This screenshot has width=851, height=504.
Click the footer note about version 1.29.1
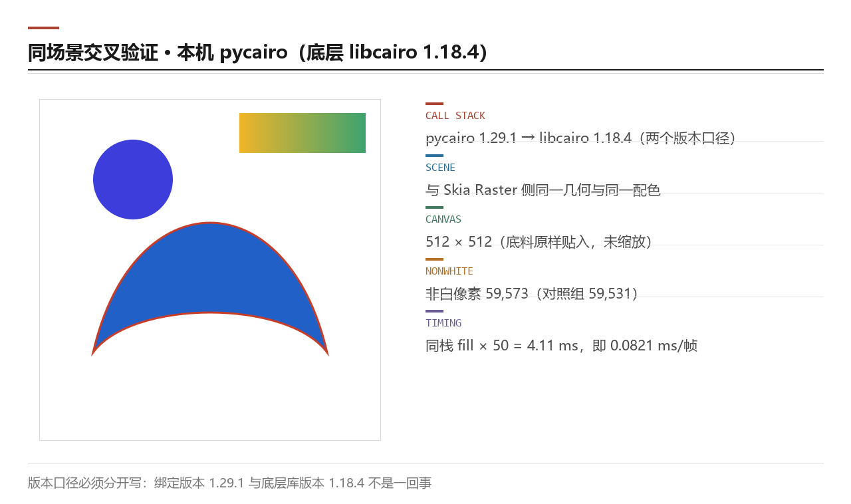pos(229,483)
